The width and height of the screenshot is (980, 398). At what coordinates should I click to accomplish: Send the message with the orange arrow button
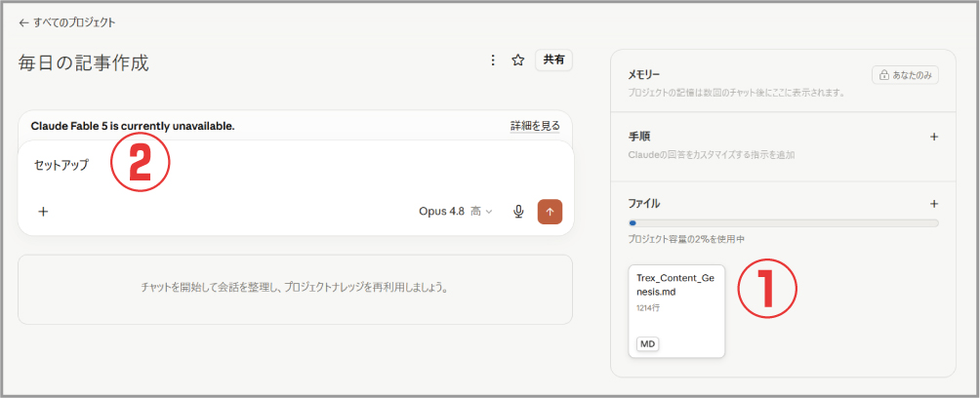[550, 212]
